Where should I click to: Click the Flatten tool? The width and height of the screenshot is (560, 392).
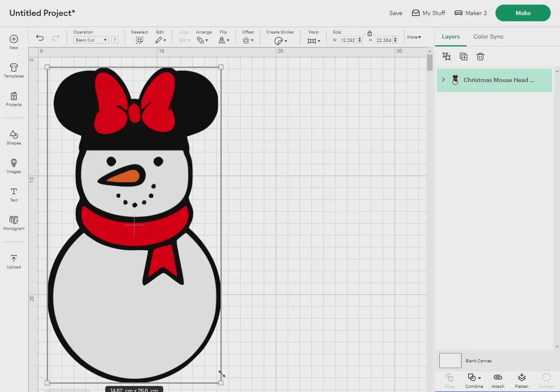coord(522,380)
